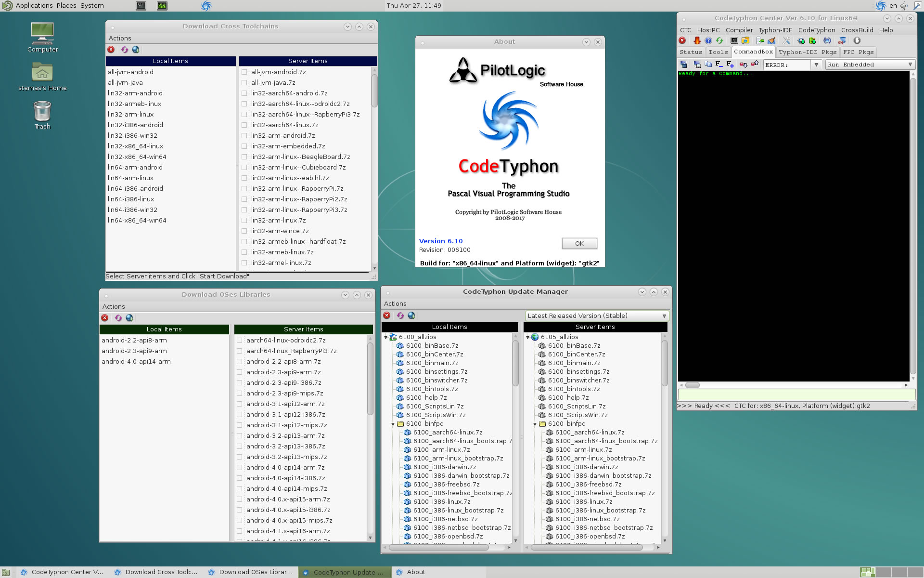Collapse the 6105_allzips tree node in Server Items
This screenshot has height=578, width=924.
click(528, 337)
